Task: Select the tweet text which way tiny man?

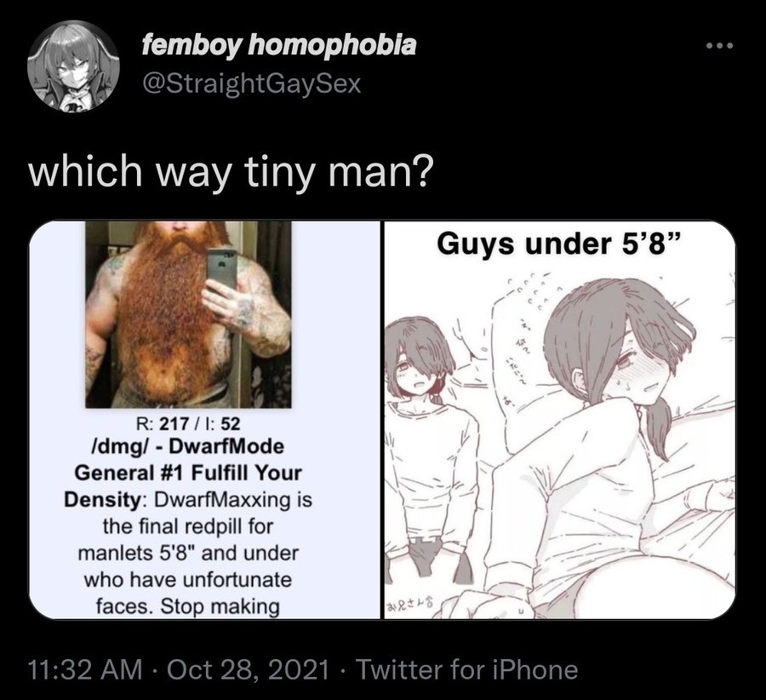Action: (x=231, y=171)
